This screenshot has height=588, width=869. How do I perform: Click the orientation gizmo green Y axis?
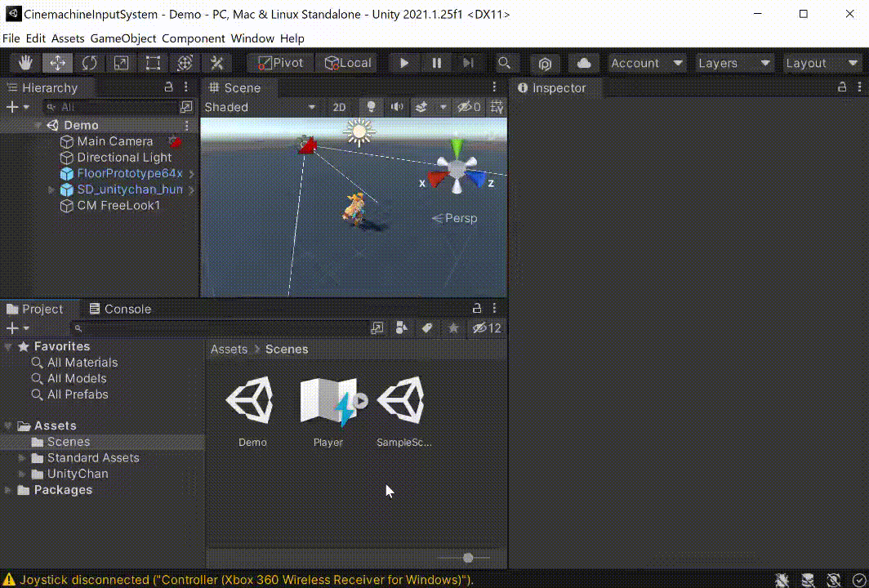[457, 148]
